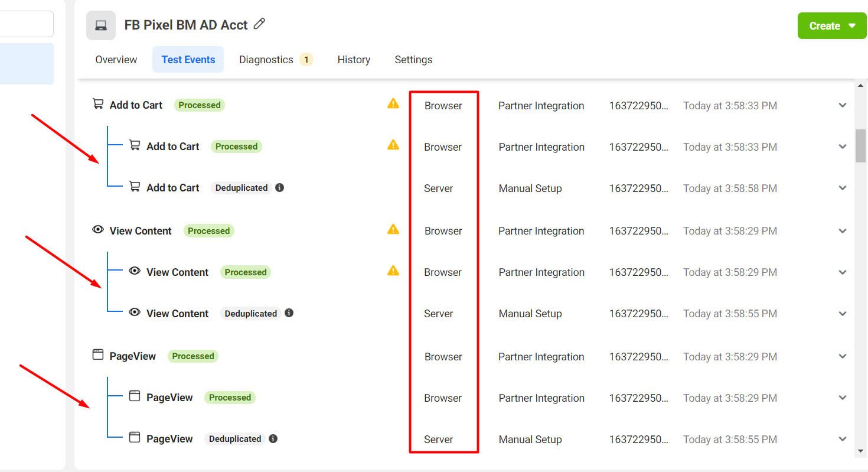Viewport: 868px width, 472px height.
Task: Click info icon beside PageView Deduplicated
Action: click(x=273, y=439)
